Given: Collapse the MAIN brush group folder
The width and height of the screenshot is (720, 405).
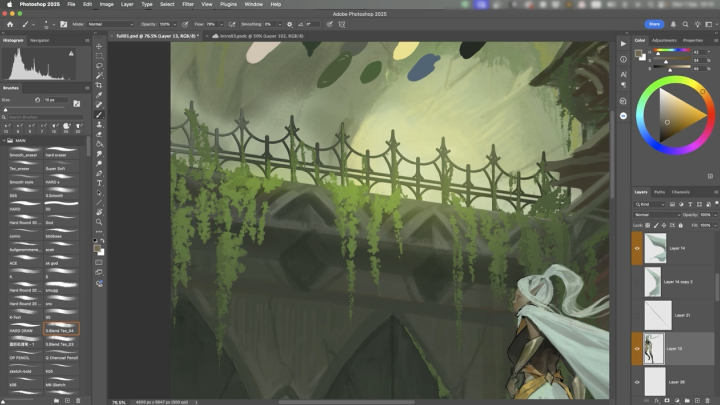Looking at the screenshot, I should [3, 140].
